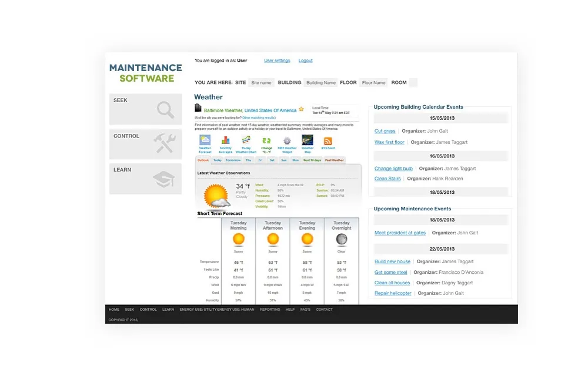Open the Change light bulb event
Viewport: 588px width, 376px height.
[393, 169]
